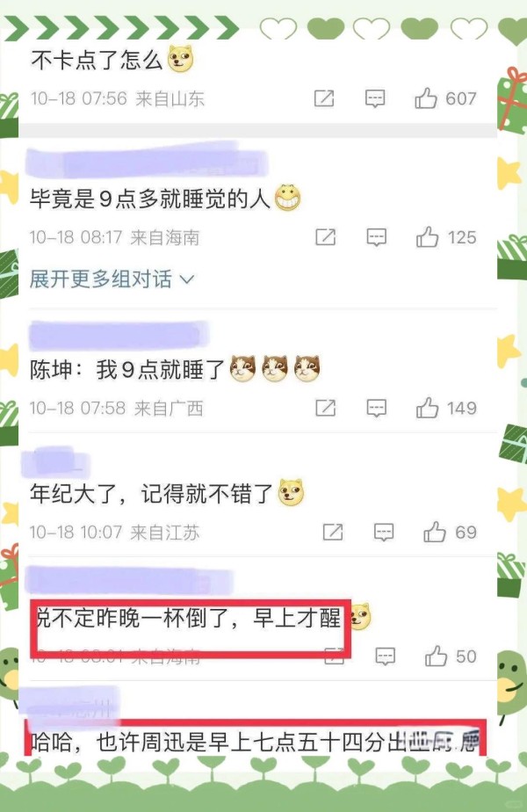Repost the 10:07 Jiangsu comment
This screenshot has height=812, width=527.
333,532
